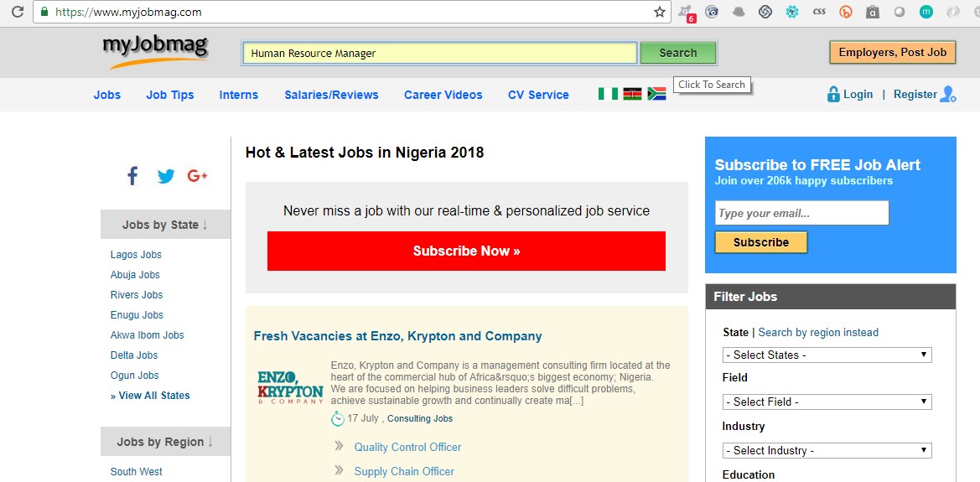The width and height of the screenshot is (980, 482).
Task: Expand the Jobs by Region section
Action: tap(165, 442)
